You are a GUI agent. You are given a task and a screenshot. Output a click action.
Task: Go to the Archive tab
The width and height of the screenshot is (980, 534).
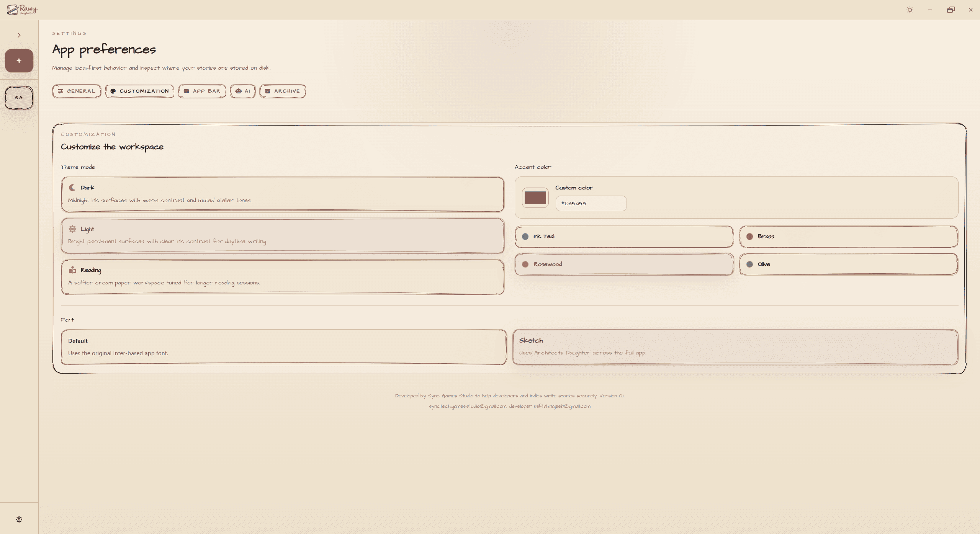[x=283, y=91]
